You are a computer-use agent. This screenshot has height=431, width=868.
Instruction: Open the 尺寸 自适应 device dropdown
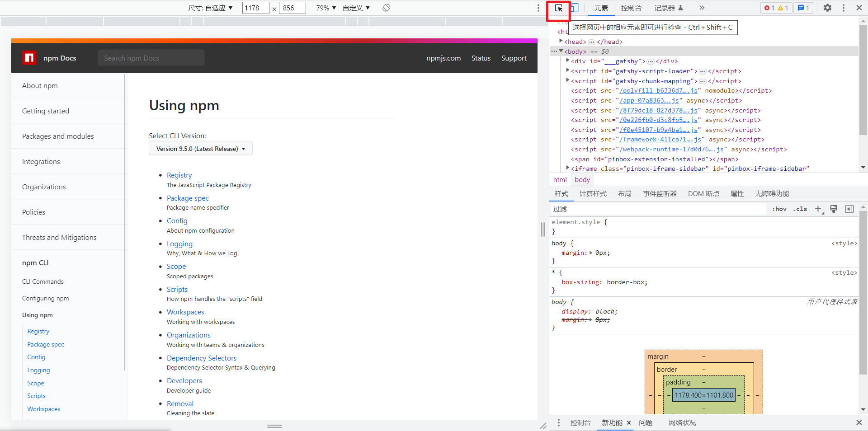click(x=210, y=8)
